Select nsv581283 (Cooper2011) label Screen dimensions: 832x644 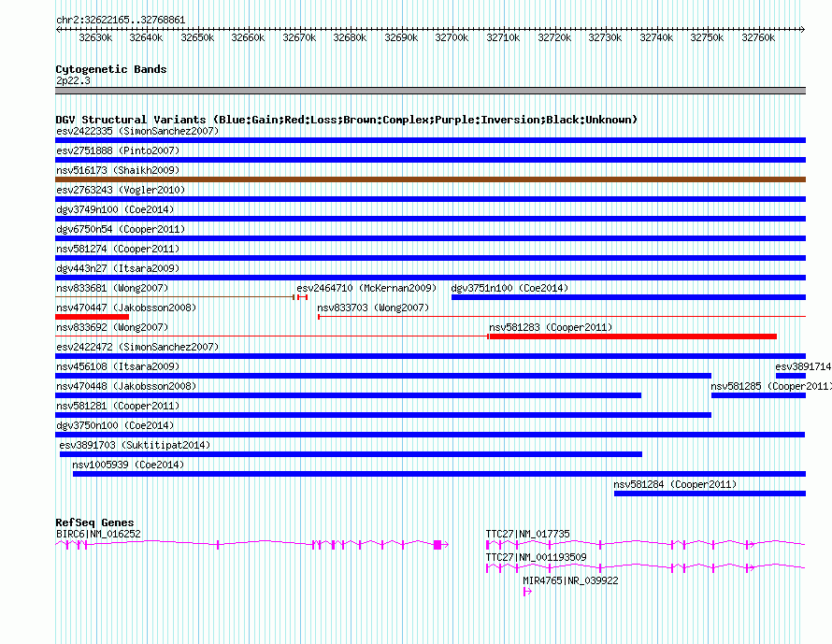(551, 327)
